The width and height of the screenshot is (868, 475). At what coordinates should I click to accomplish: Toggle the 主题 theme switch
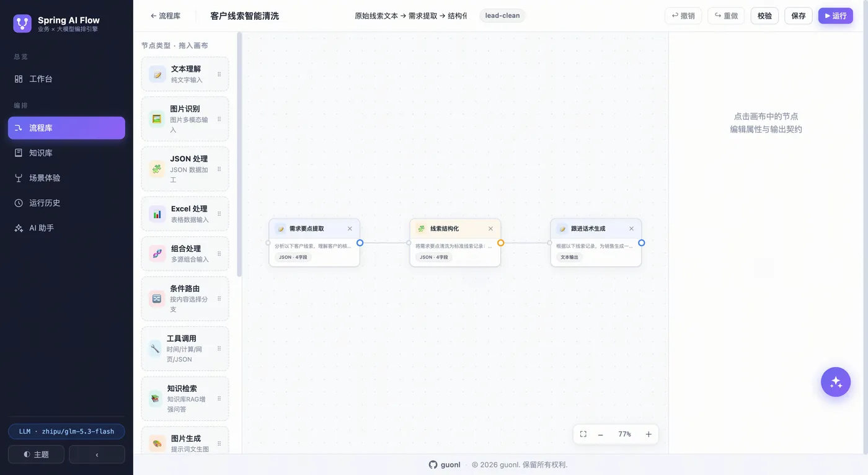36,455
